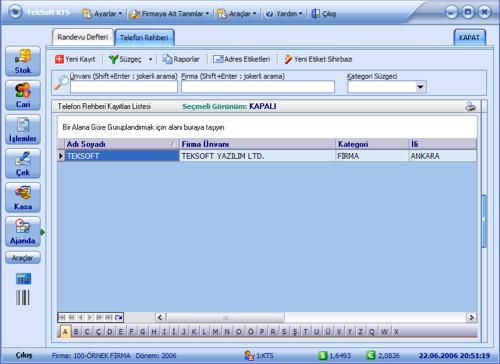This screenshot has height=364, width=500.
Task: Select the Telefon Rehberi tab
Action: [144, 37]
